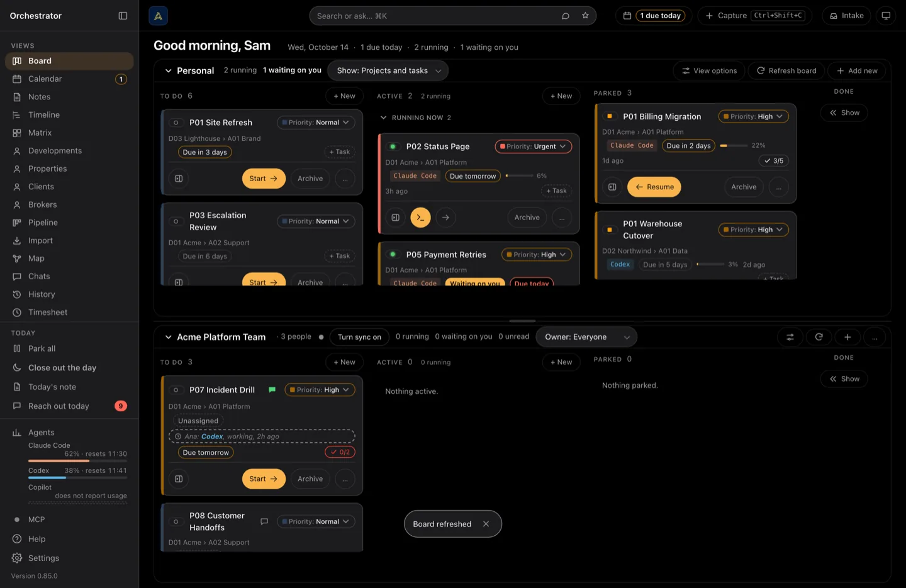The image size is (906, 588).
Task: Click more options on P01 Billing Migration
Action: coord(778,187)
